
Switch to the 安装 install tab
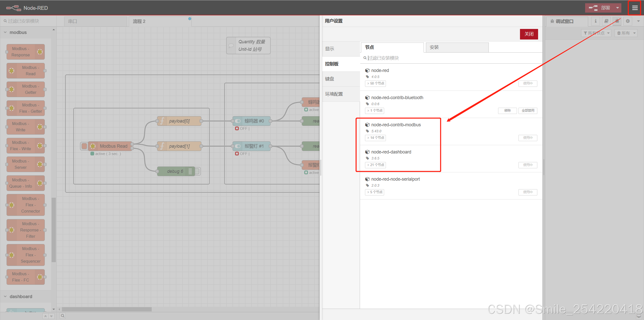pyautogui.click(x=457, y=47)
